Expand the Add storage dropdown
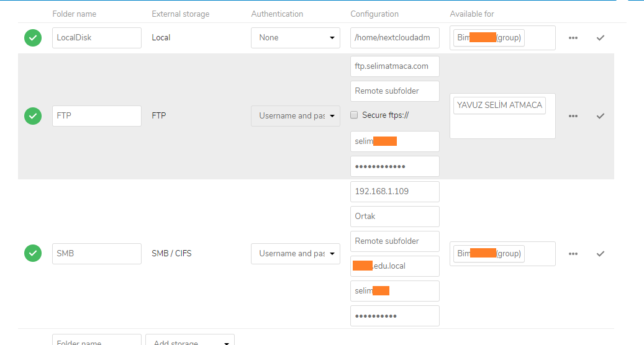Viewport: 644px width, 345px height. tap(189, 341)
